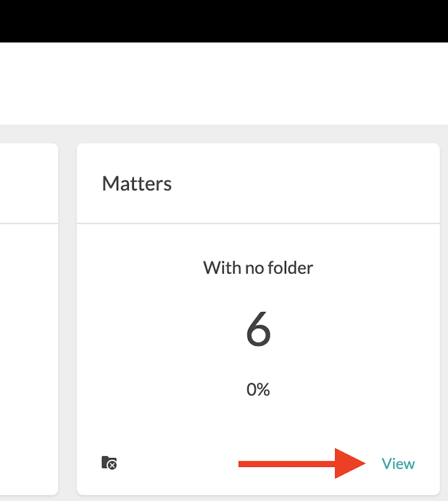Viewport: 448px width, 501px height.
Task: Click the gray strip above the Matters card
Action: point(258,134)
